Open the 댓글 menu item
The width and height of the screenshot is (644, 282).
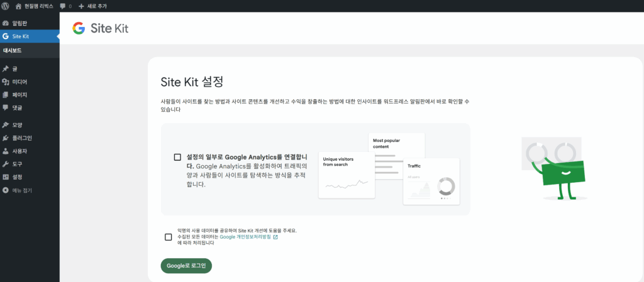tap(30, 108)
